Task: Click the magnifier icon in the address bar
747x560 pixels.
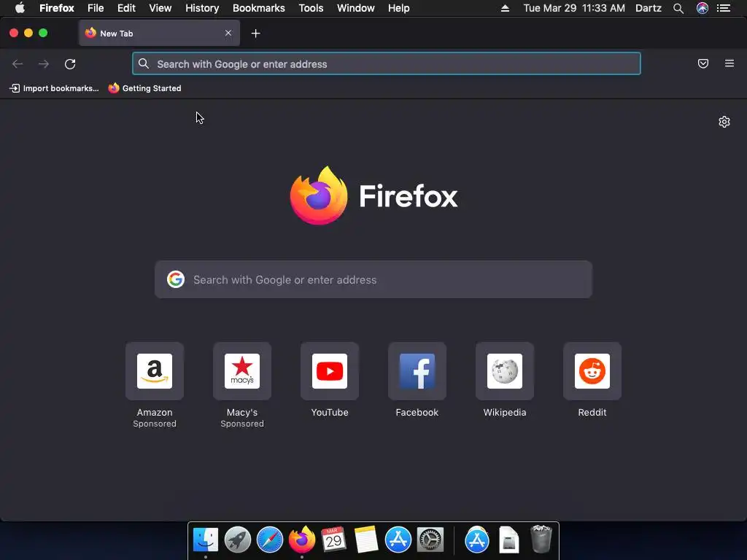Action: click(x=144, y=63)
